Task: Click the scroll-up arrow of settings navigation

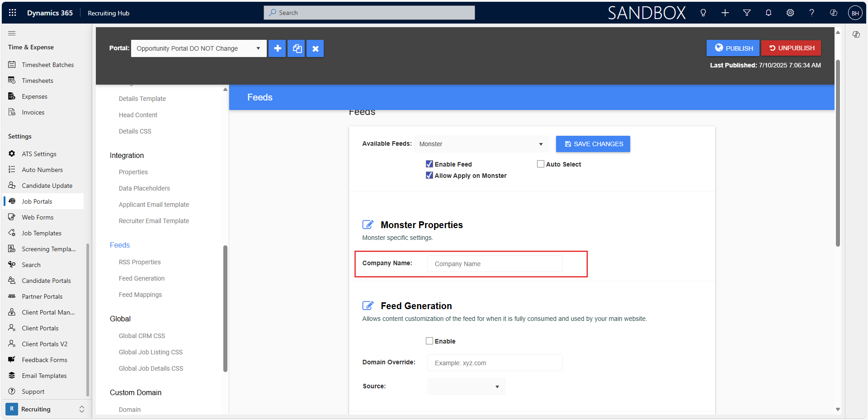Action: [x=225, y=90]
